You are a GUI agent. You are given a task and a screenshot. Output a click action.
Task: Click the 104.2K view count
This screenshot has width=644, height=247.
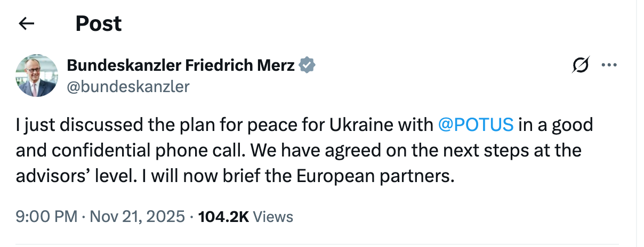[223, 217]
